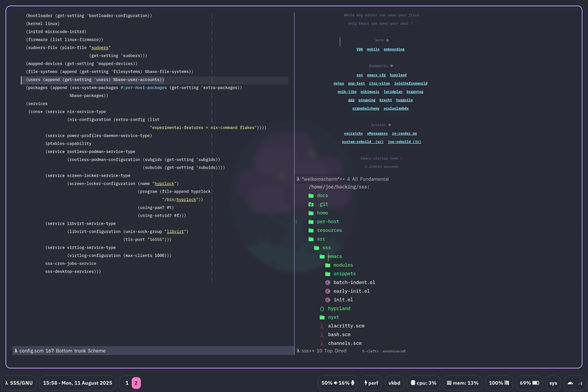Switch to workspace 2

(136, 383)
